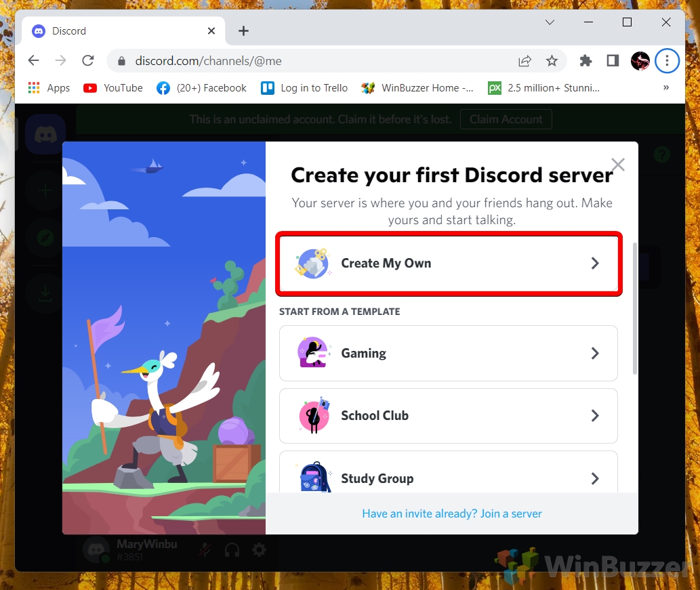Open Have an invite already? Join a server link
Screen dimensions: 700x590
[452, 513]
